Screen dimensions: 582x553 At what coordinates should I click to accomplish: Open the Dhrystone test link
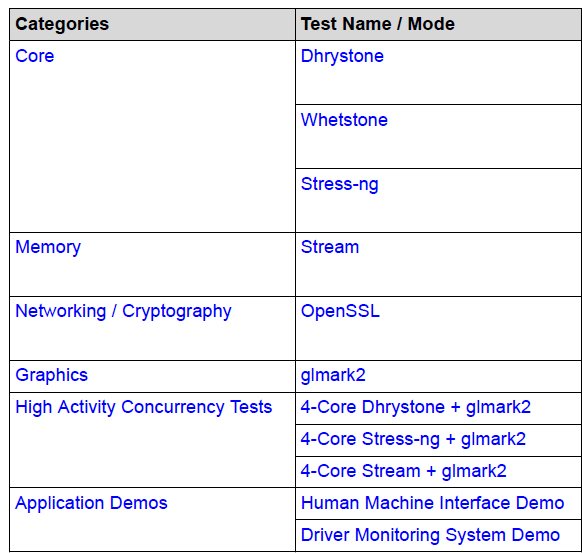[342, 56]
